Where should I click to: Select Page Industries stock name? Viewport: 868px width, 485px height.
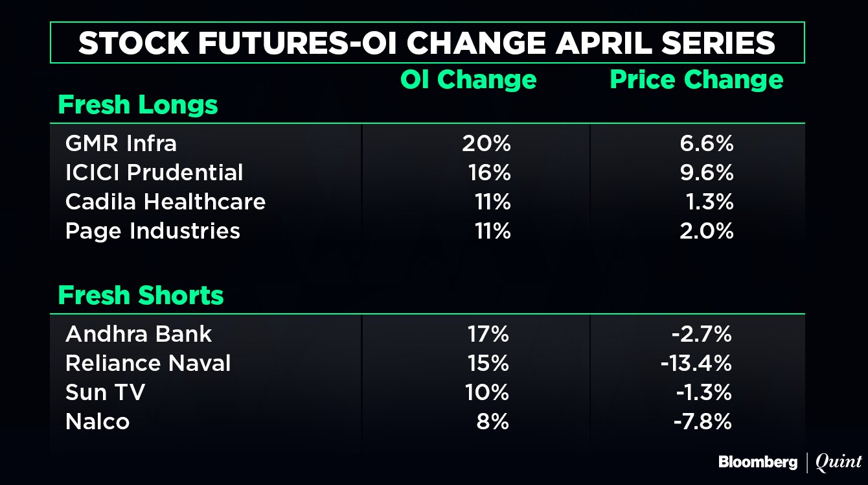[152, 231]
